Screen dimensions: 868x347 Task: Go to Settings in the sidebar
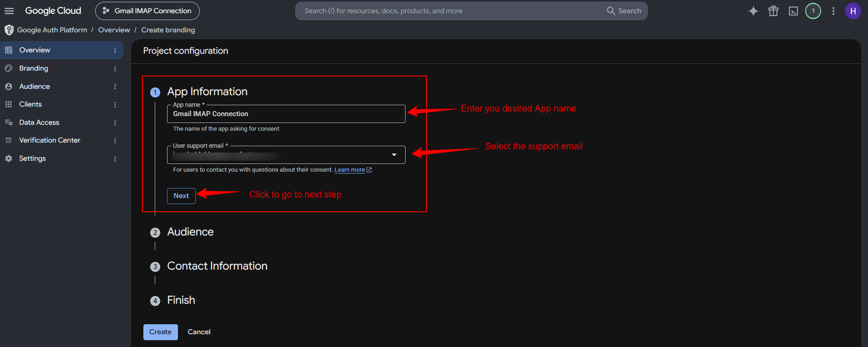(32, 158)
